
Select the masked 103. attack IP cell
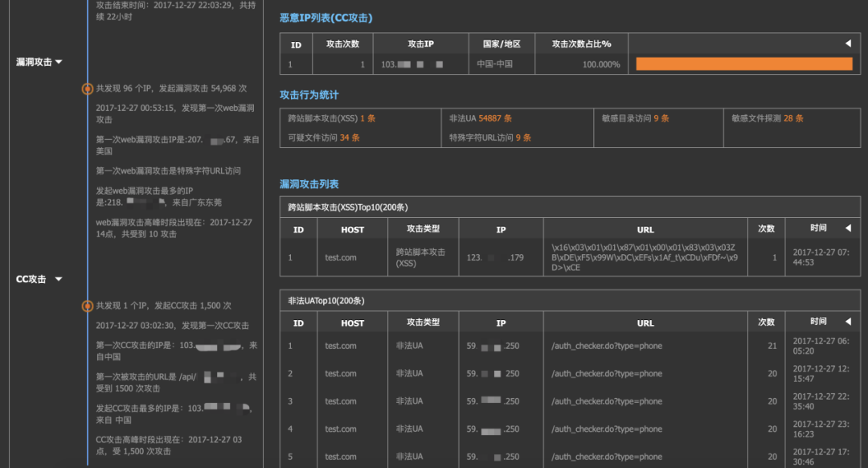[412, 64]
